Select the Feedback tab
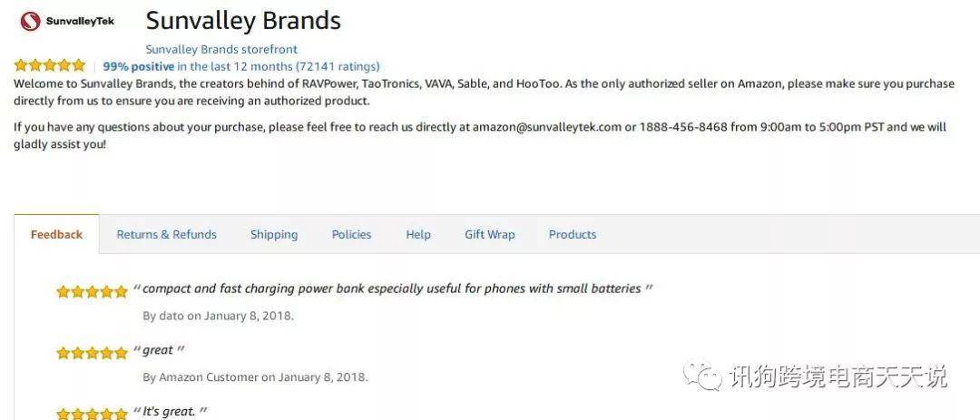The width and height of the screenshot is (980, 420). [57, 234]
